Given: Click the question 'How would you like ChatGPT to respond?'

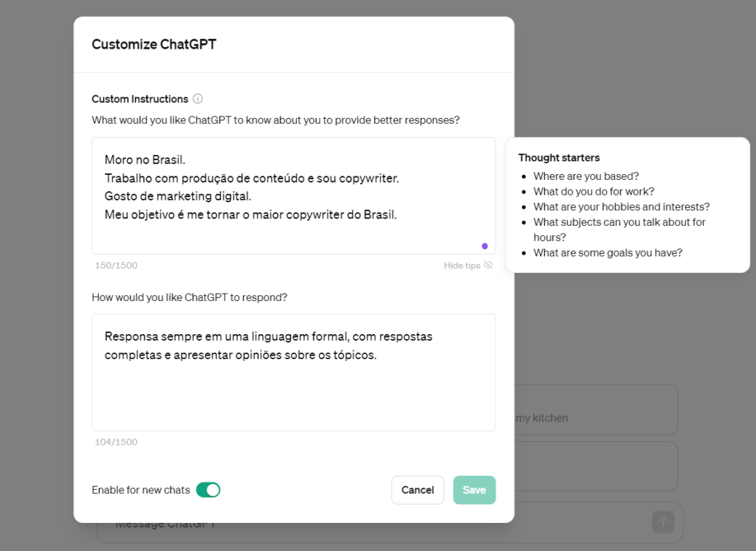Looking at the screenshot, I should tap(189, 297).
